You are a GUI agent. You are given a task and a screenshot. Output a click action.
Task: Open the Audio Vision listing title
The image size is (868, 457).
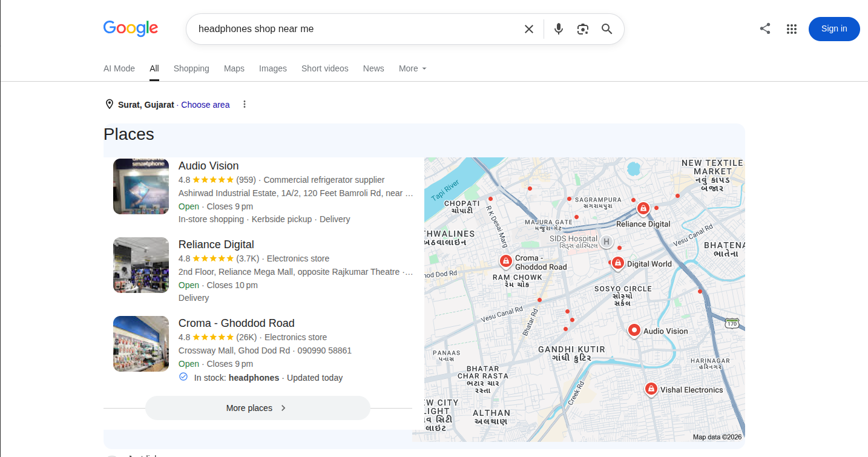(208, 166)
